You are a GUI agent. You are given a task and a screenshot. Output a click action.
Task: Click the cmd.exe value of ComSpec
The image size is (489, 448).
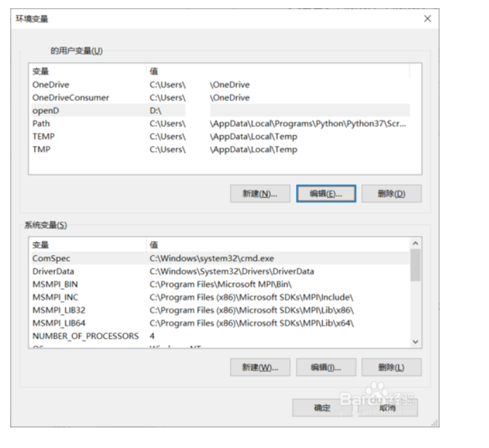point(212,258)
